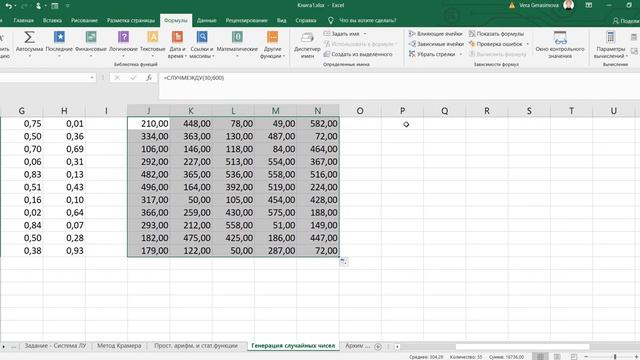640x360 pixels.
Task: Open the Share (Поделиться) button
Action: [x=626, y=20]
